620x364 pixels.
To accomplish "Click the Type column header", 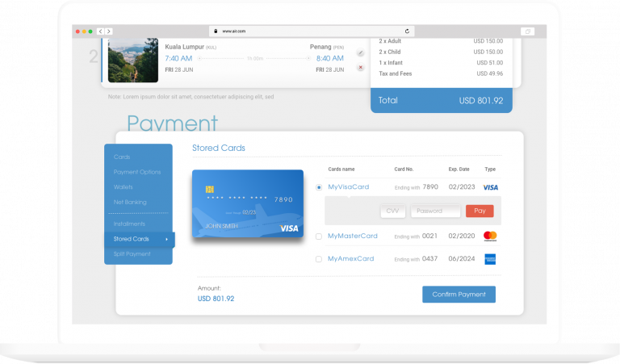I will tap(490, 169).
